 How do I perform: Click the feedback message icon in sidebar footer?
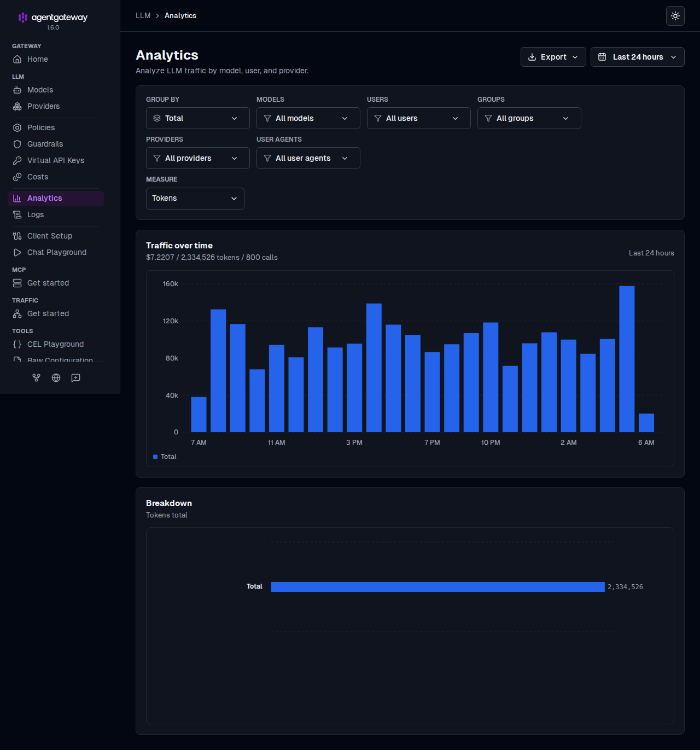[x=76, y=377]
